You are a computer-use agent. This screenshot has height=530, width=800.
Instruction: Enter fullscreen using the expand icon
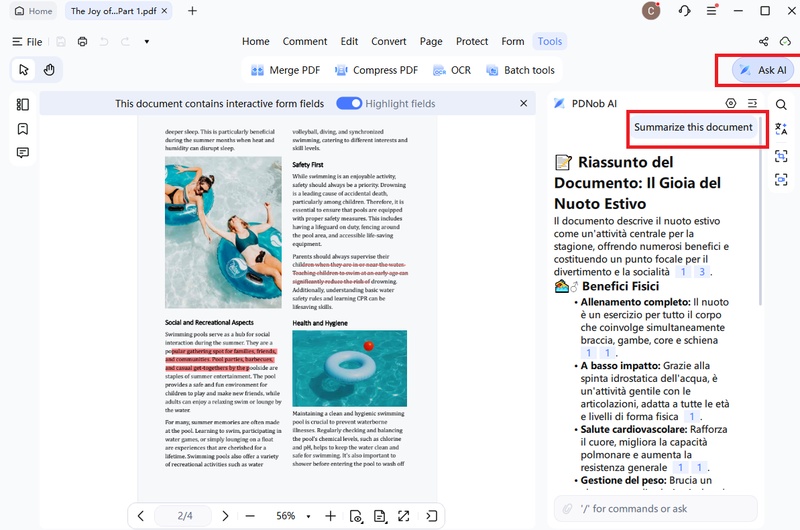(x=404, y=516)
